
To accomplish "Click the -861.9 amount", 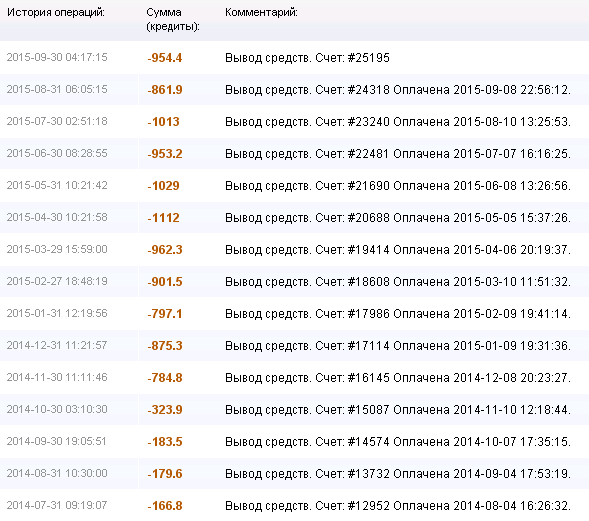I will [165, 90].
